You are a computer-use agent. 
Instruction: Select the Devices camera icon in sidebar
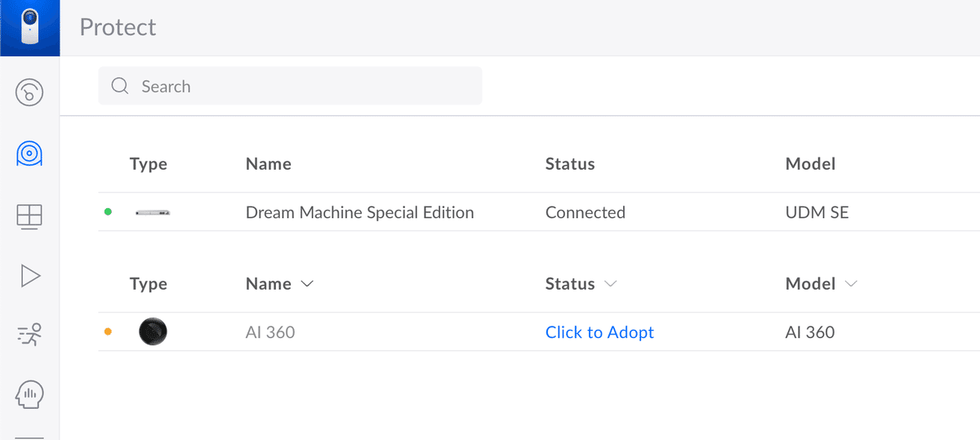(29, 153)
